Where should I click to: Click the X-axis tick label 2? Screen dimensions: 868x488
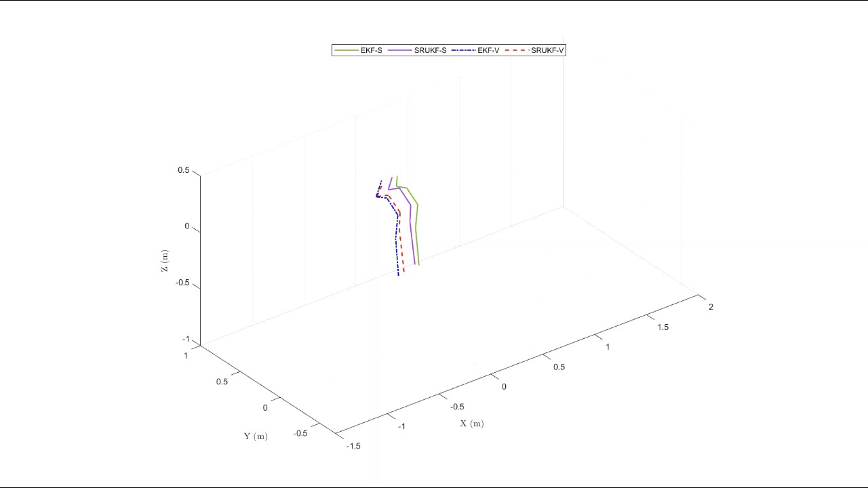pyautogui.click(x=711, y=307)
